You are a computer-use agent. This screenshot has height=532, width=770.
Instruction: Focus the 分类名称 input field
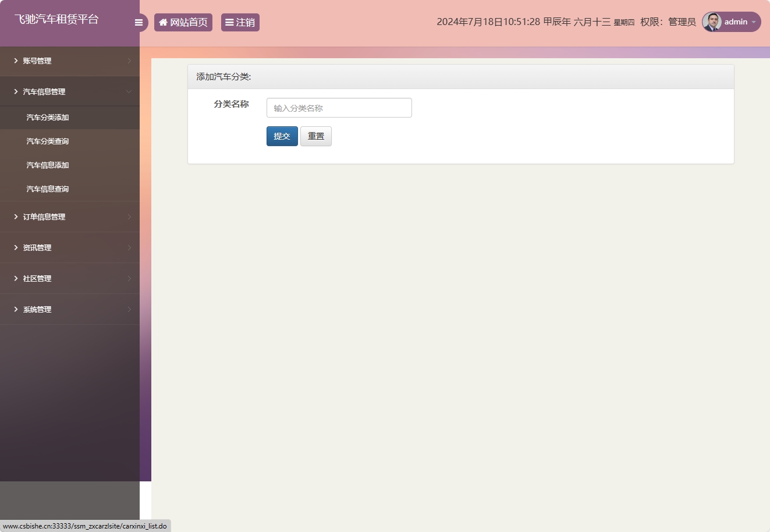click(x=339, y=108)
